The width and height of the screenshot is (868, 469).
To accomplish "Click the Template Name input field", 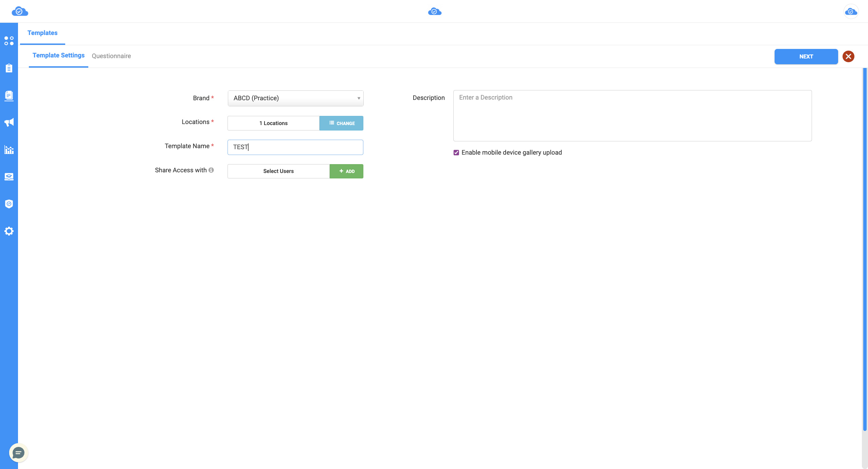I will [x=295, y=147].
